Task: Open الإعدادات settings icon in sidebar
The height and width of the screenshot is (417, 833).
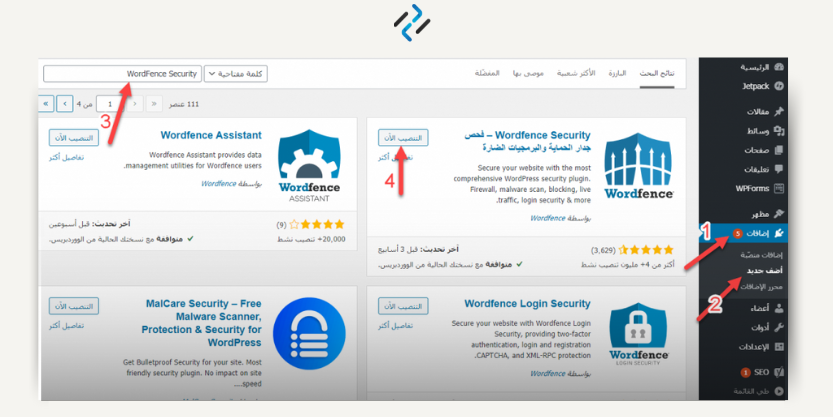Action: point(779,347)
